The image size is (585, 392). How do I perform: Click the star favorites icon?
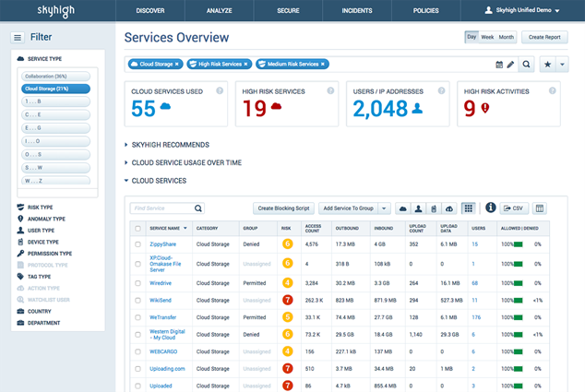point(550,65)
